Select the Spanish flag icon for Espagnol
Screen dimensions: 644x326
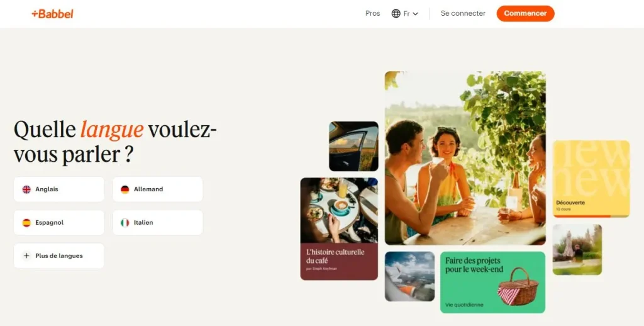[x=26, y=223]
